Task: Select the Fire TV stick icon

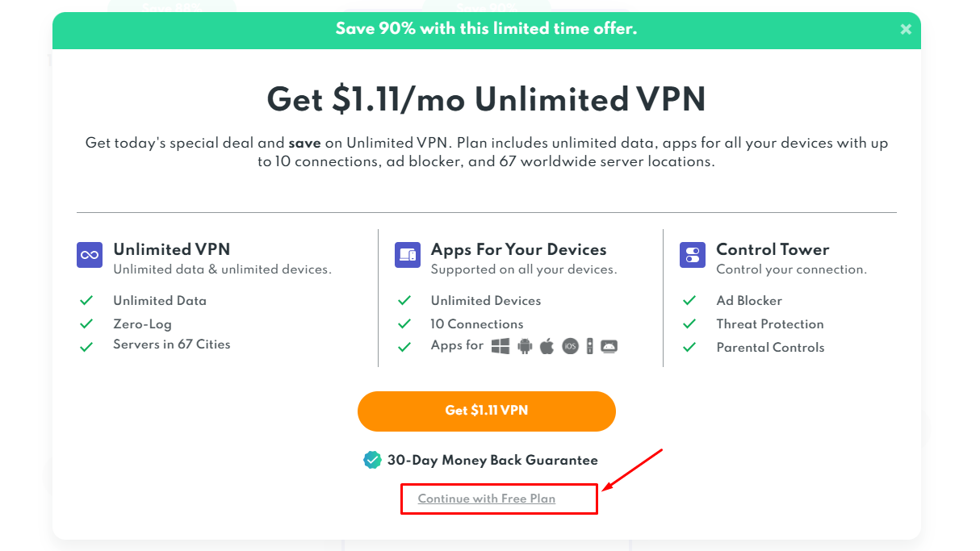Action: coord(590,346)
